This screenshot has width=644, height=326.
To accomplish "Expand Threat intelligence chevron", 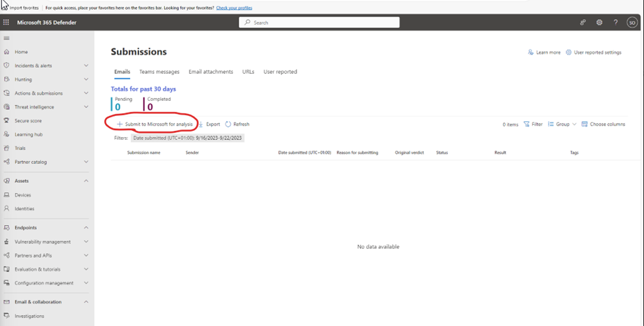I will tap(86, 107).
